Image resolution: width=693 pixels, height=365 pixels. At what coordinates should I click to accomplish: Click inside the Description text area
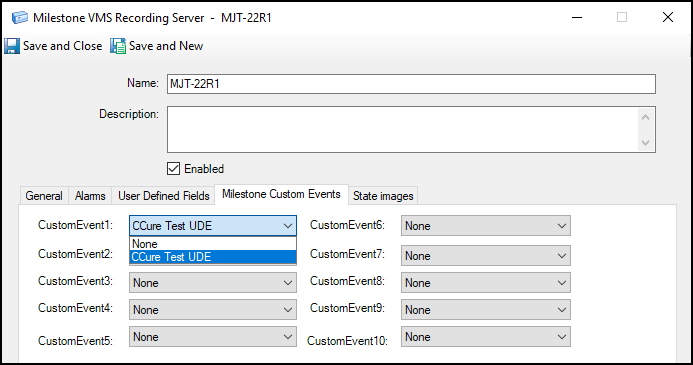pyautogui.click(x=402, y=129)
